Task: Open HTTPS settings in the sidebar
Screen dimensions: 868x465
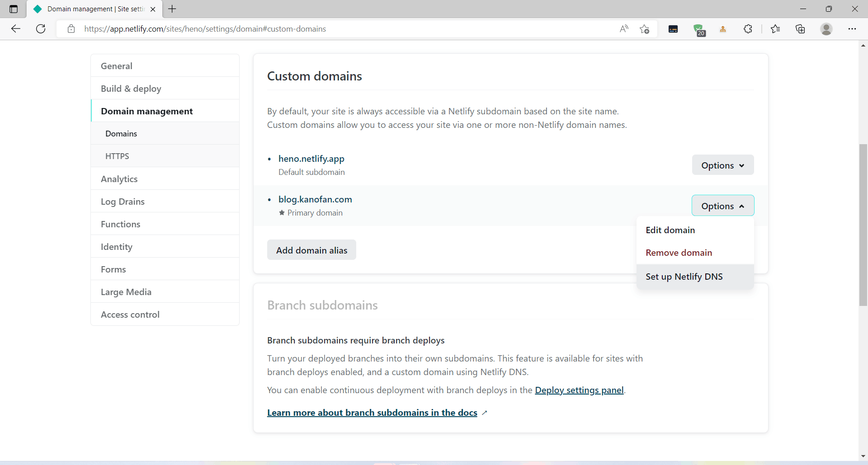Action: click(117, 156)
